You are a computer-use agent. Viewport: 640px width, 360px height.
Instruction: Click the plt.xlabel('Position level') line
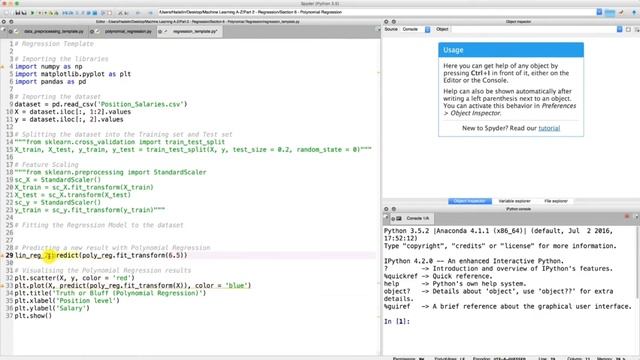coord(67,301)
